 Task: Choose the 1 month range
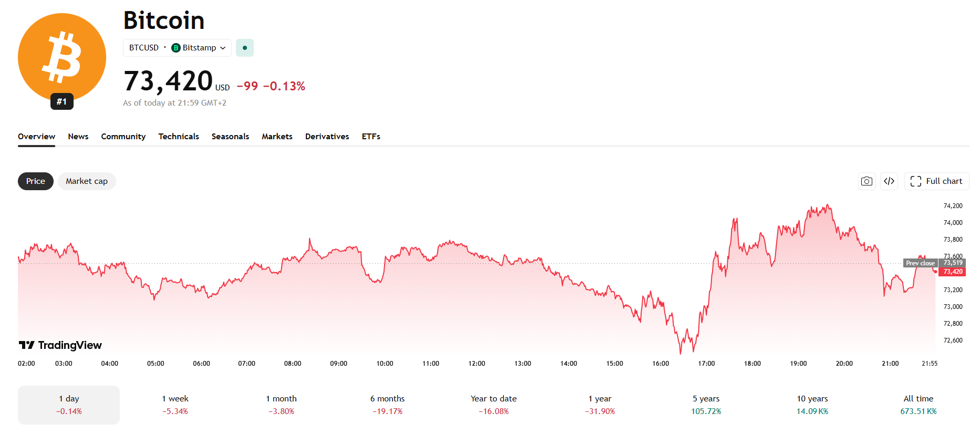281,405
